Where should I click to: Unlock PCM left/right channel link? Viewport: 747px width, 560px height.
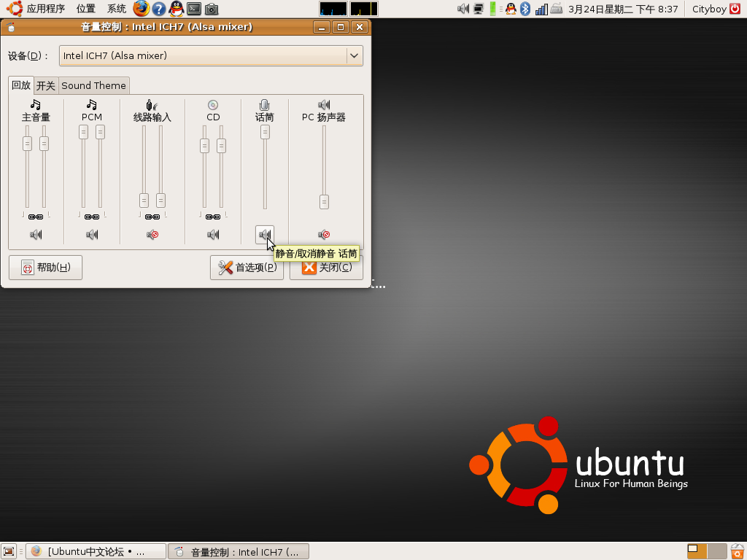pyautogui.click(x=92, y=217)
